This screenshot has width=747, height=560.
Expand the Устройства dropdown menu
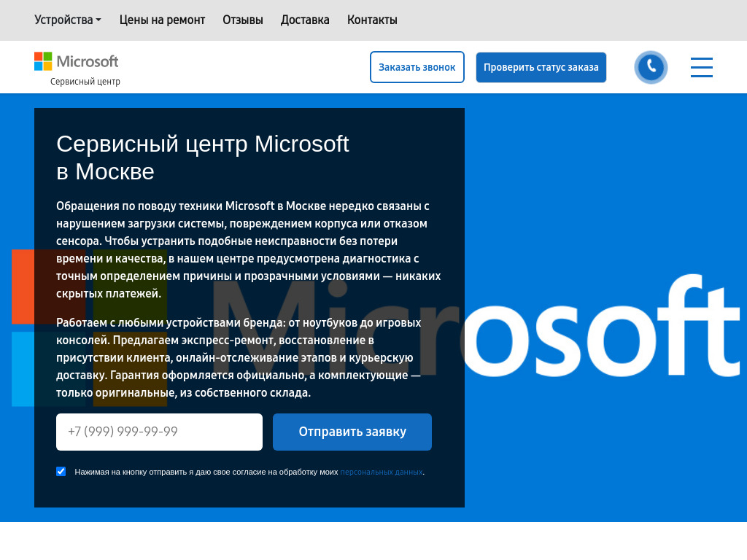click(67, 20)
